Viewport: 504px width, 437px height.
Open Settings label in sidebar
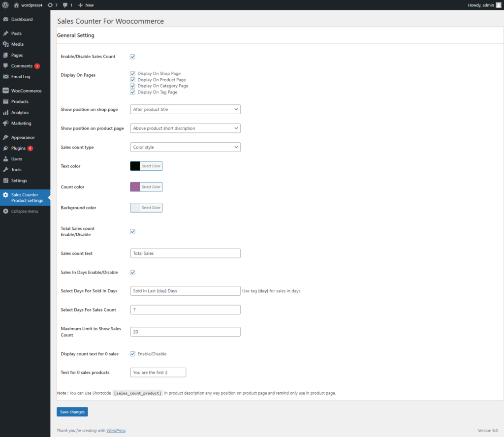pos(19,181)
